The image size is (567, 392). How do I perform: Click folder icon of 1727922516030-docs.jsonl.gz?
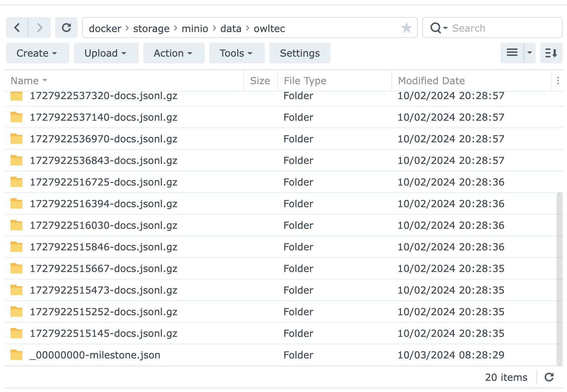(x=16, y=225)
